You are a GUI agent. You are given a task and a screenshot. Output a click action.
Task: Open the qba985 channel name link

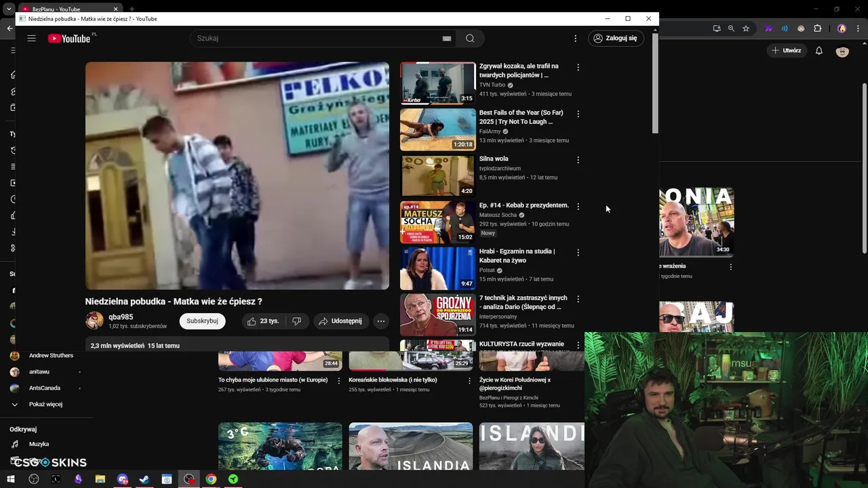pyautogui.click(x=121, y=317)
